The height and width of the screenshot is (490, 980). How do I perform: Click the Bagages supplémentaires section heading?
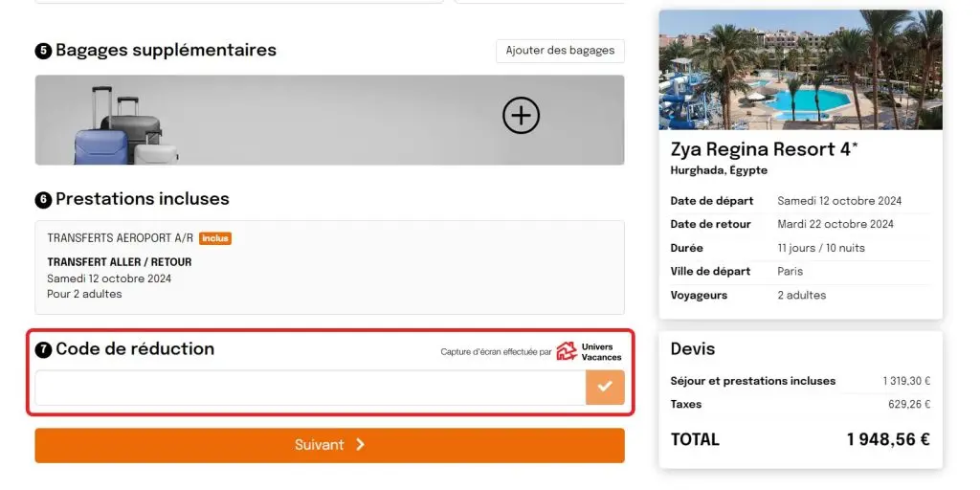click(x=166, y=50)
